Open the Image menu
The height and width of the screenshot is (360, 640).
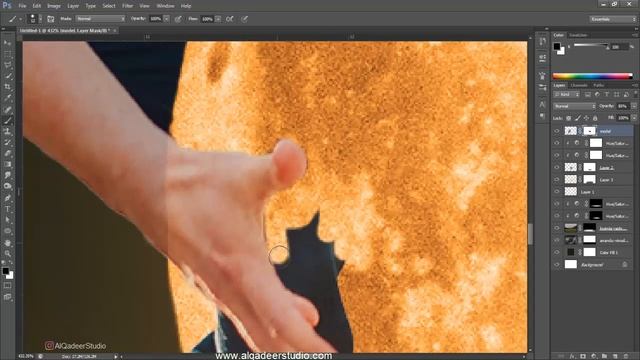tap(54, 6)
